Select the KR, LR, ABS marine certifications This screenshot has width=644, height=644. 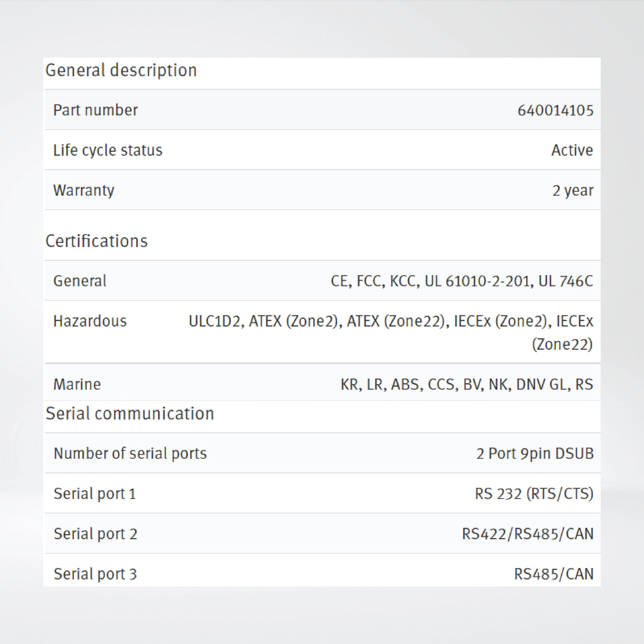(467, 384)
